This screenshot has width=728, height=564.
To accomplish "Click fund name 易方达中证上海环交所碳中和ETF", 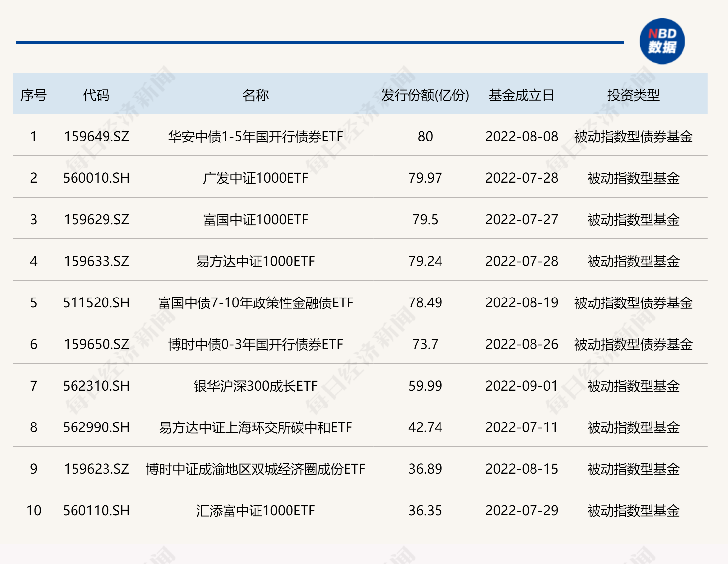I will tap(256, 427).
